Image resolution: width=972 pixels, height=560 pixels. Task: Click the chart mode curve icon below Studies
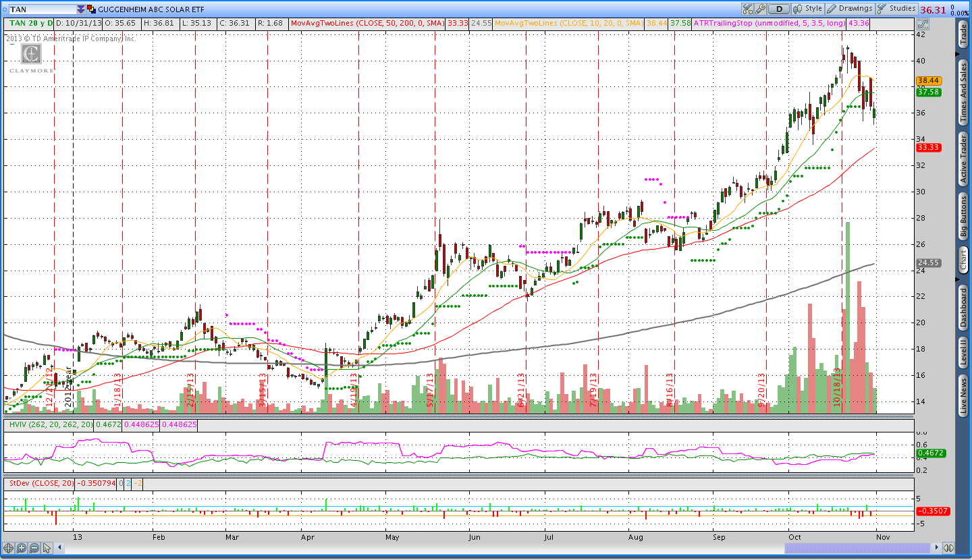[x=923, y=24]
